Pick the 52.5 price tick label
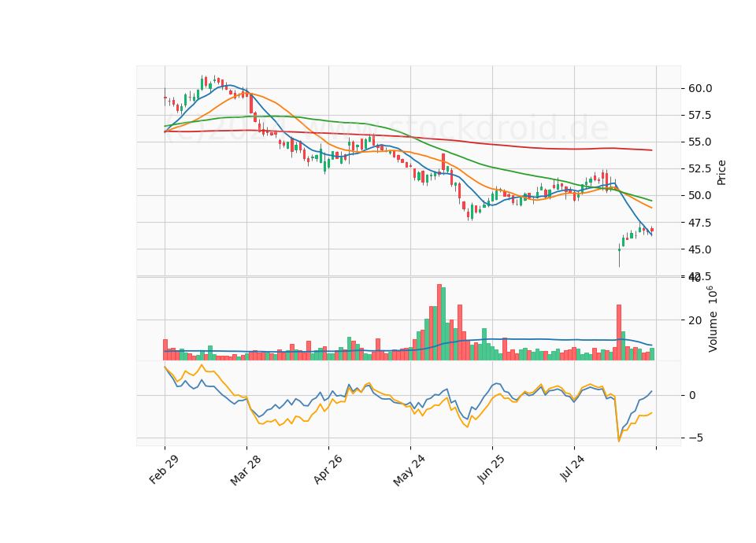Screen dimensions: 756x543 pyautogui.click(x=700, y=168)
